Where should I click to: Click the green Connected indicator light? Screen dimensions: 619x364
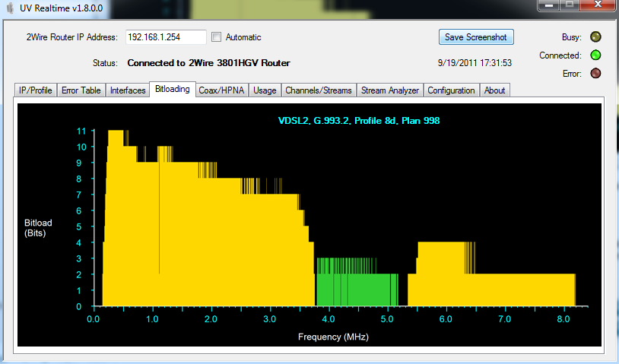pyautogui.click(x=596, y=55)
